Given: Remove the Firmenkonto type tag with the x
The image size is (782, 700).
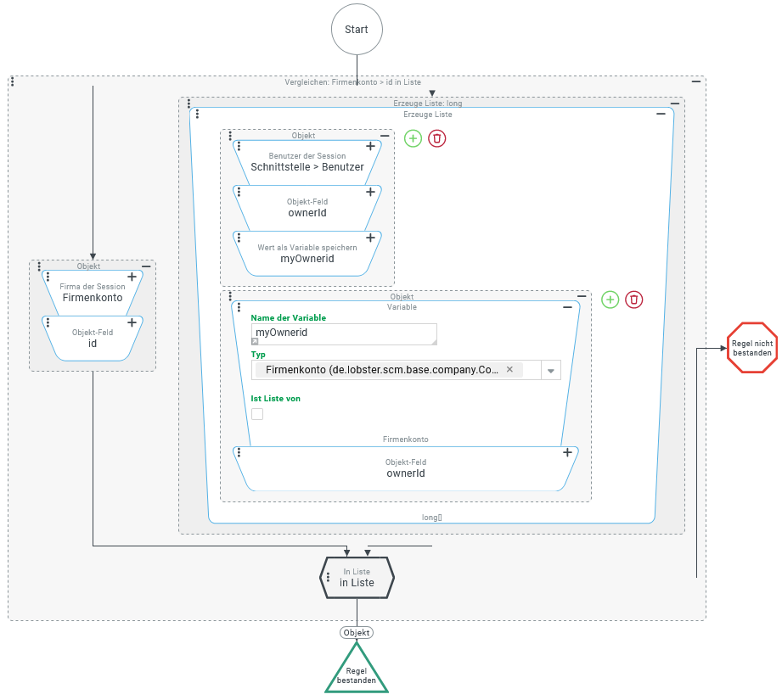Looking at the screenshot, I should pos(509,370).
